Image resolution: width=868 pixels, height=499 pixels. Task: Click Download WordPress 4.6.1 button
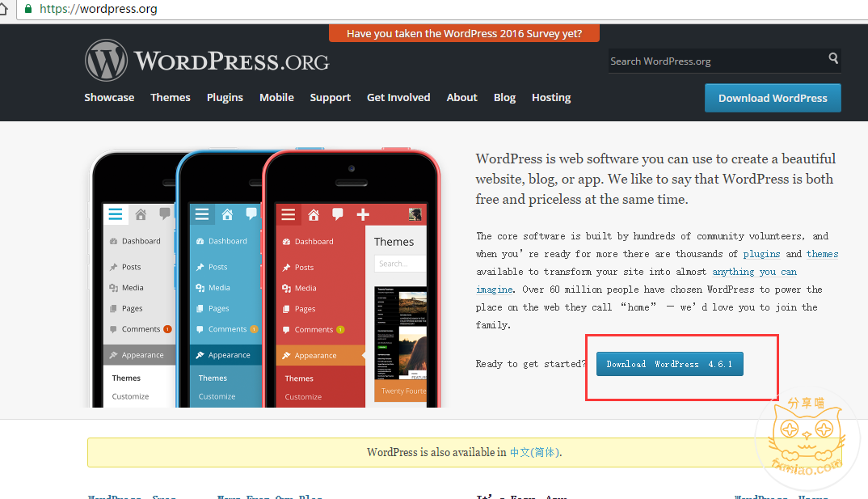[670, 364]
